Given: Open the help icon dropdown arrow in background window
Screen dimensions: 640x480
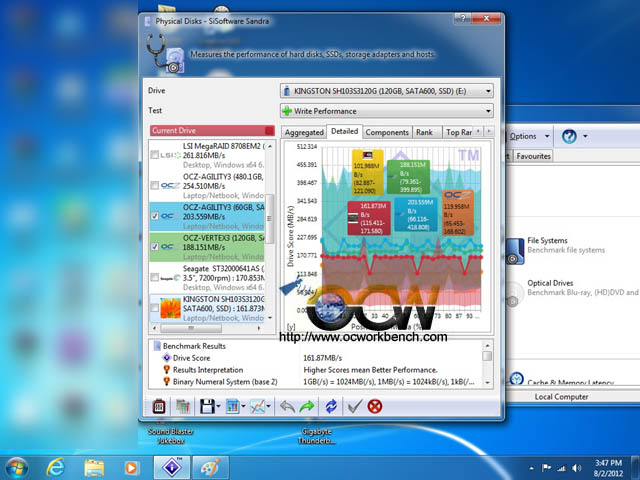Looking at the screenshot, I should point(585,136).
